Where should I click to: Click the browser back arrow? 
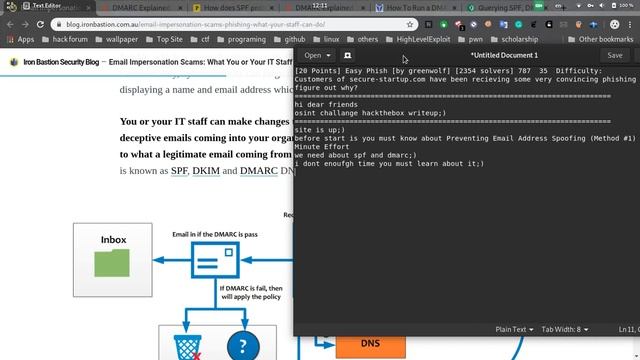10,24
